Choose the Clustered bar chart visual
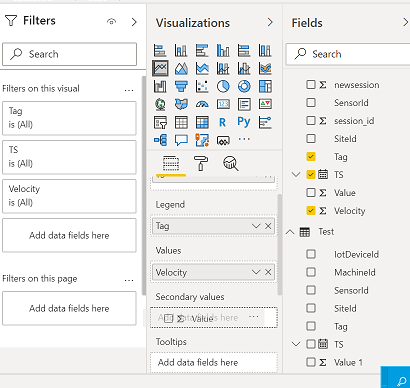Screen dimensions: 410x388 point(202,50)
